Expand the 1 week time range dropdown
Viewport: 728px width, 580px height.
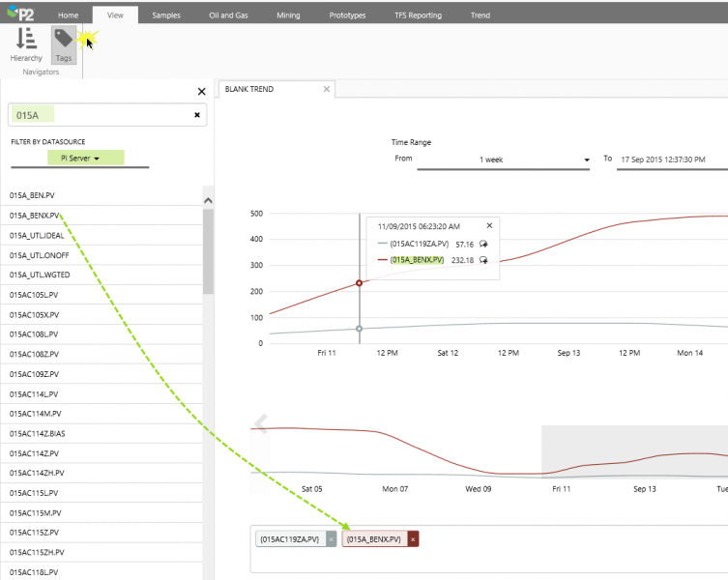503,159
